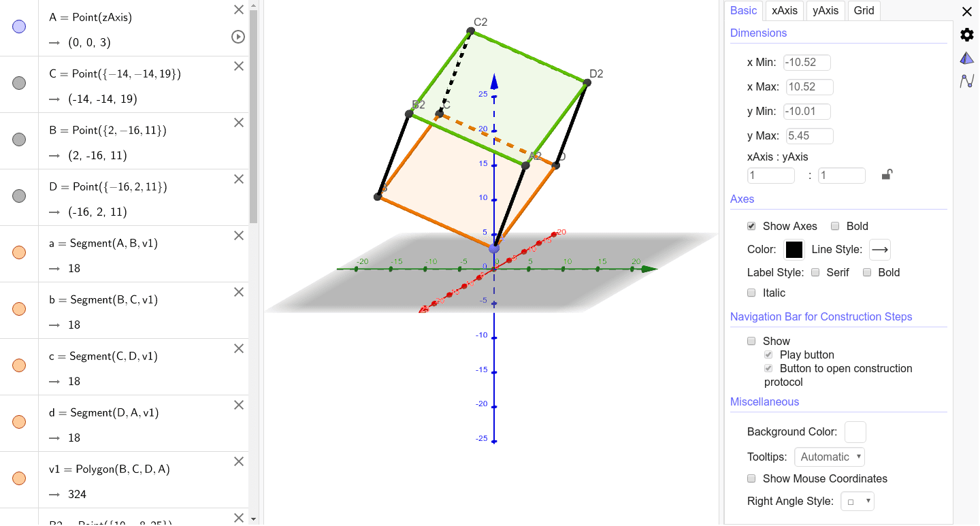Image resolution: width=980 pixels, height=526 pixels.
Task: Play animation for point A
Action: pyautogui.click(x=238, y=37)
